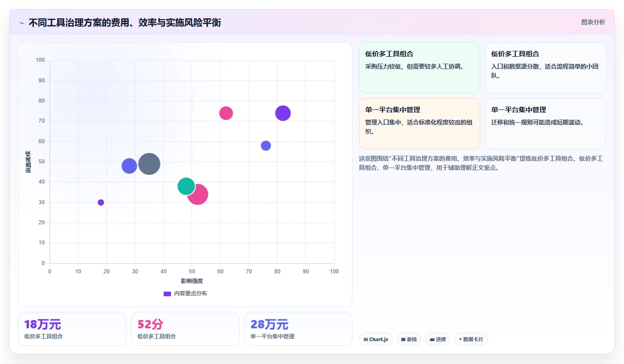Click 低价多工具组合 caption under 52分
The width and height of the screenshot is (624, 364).
coord(157,336)
